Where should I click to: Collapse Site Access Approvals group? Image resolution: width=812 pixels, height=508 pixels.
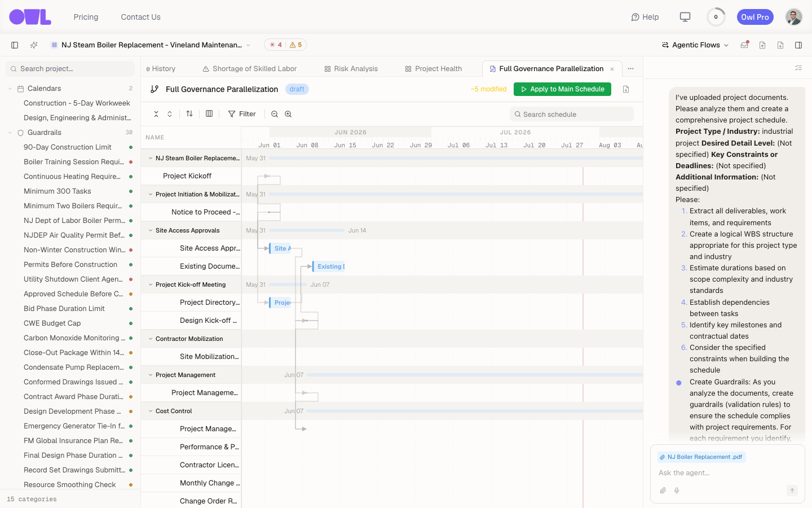pyautogui.click(x=151, y=230)
